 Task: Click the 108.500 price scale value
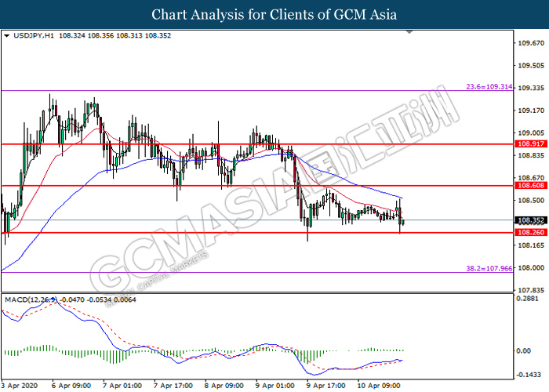click(x=531, y=201)
